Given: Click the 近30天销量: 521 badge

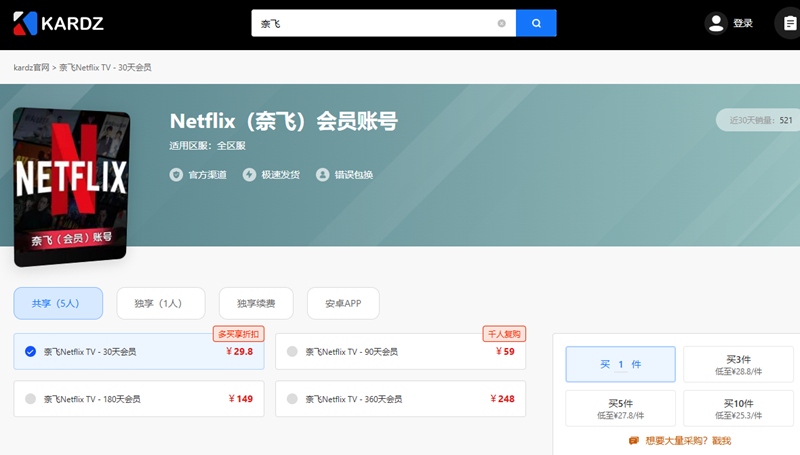Looking at the screenshot, I should pyautogui.click(x=759, y=120).
